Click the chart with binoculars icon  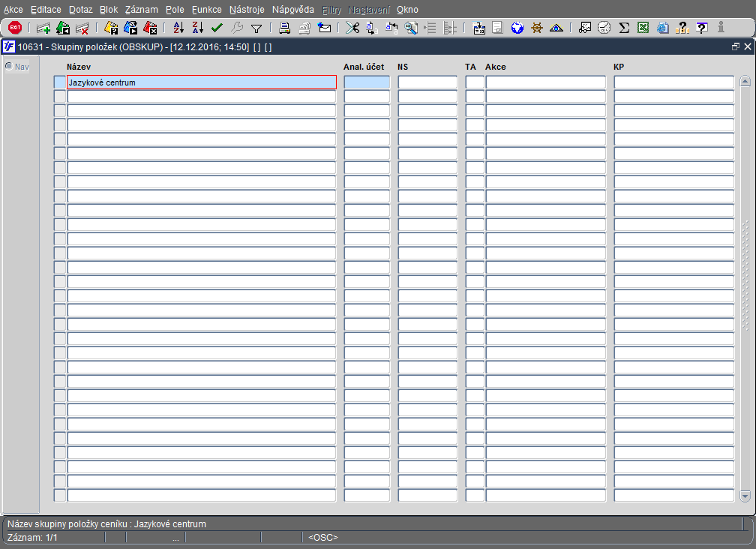pos(585,28)
